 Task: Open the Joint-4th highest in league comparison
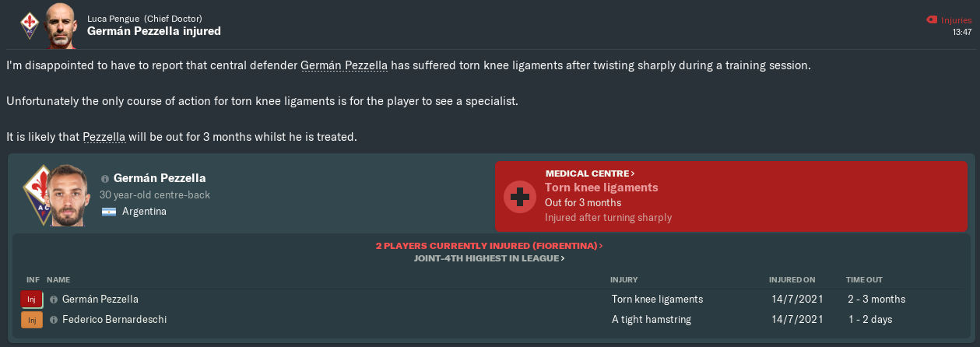click(x=489, y=258)
